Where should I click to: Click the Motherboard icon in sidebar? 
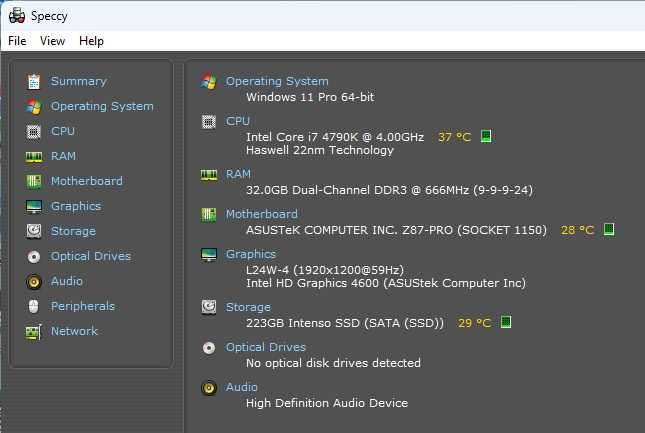click(x=34, y=181)
